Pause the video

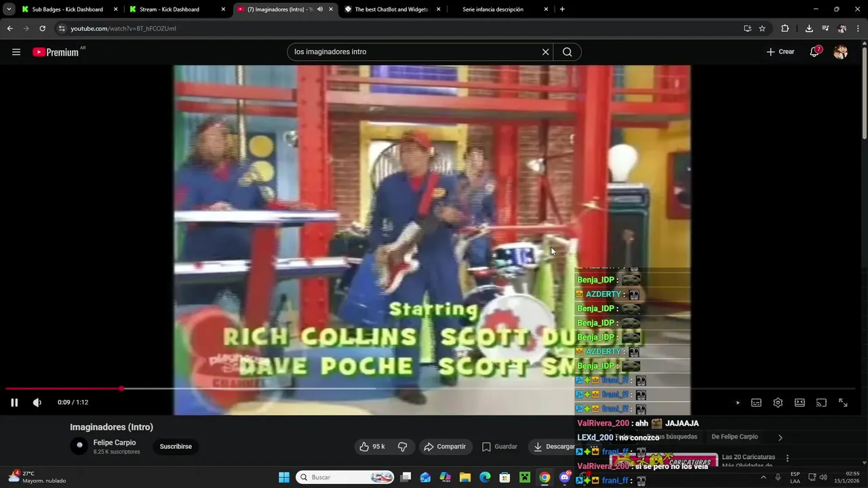tap(14, 403)
